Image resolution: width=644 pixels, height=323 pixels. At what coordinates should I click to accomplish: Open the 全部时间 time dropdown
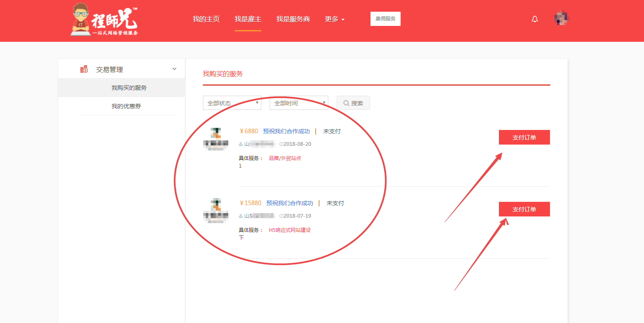299,103
